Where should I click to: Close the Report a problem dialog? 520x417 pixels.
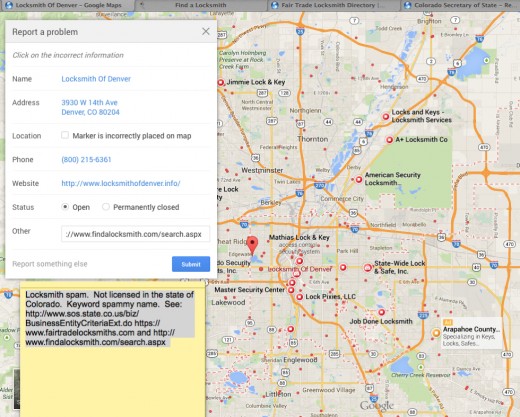(x=206, y=31)
